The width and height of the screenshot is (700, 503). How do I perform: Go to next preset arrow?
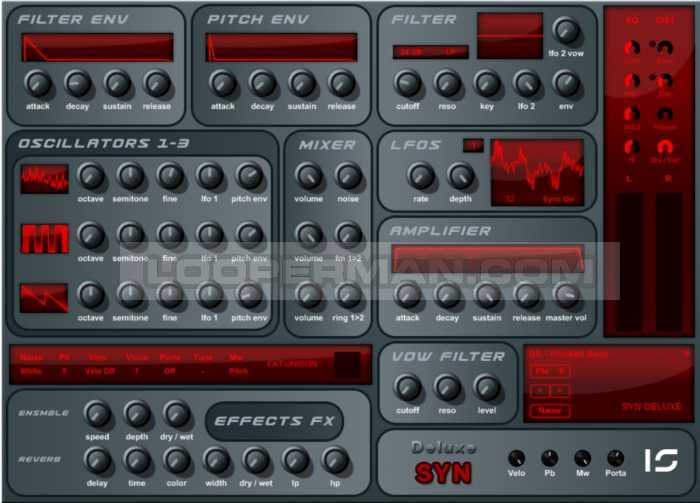pyautogui.click(x=560, y=391)
